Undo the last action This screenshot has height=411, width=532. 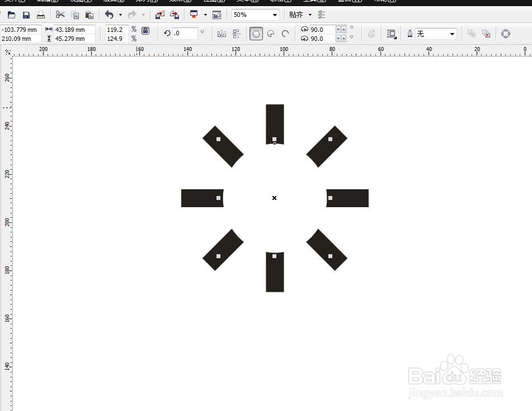tap(109, 15)
